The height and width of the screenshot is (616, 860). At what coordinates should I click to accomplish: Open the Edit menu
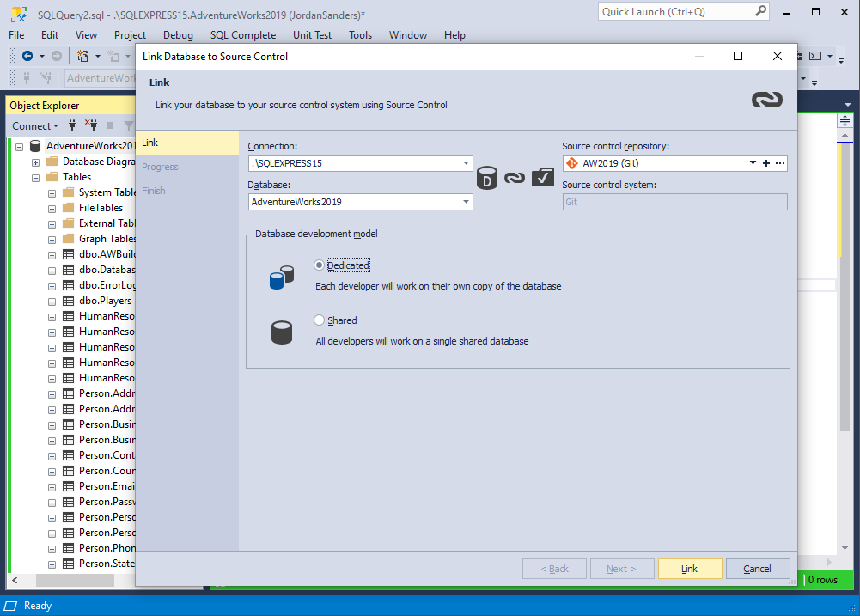pyautogui.click(x=49, y=35)
